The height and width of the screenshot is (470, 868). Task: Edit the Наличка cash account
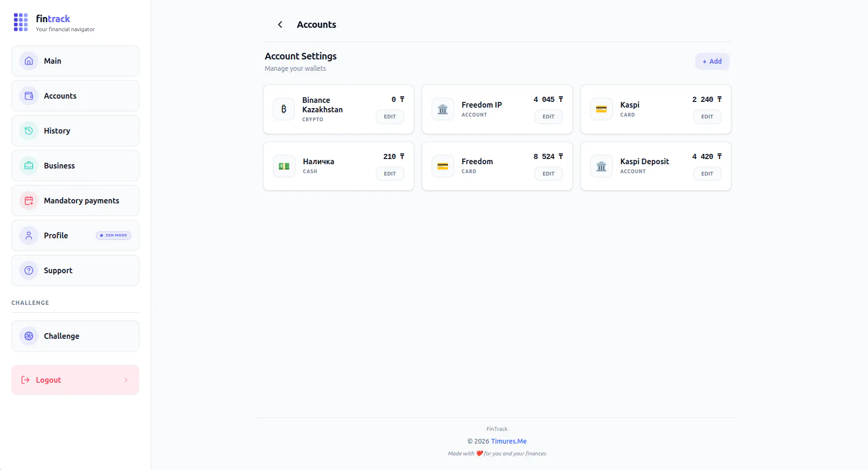(x=390, y=174)
